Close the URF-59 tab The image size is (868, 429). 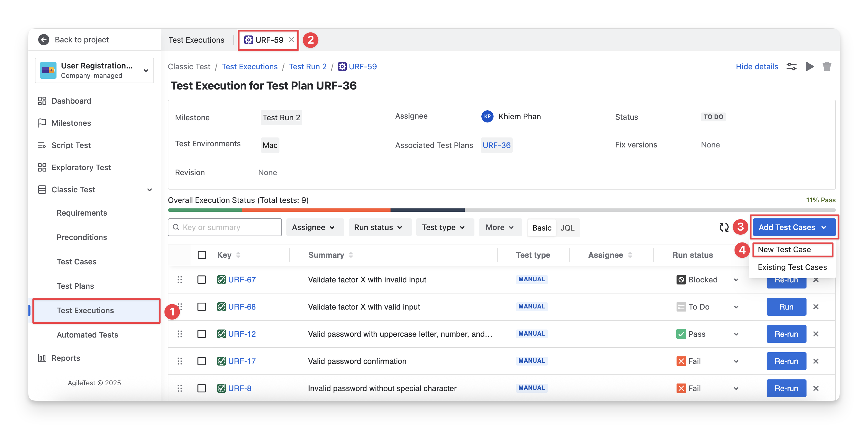(291, 40)
